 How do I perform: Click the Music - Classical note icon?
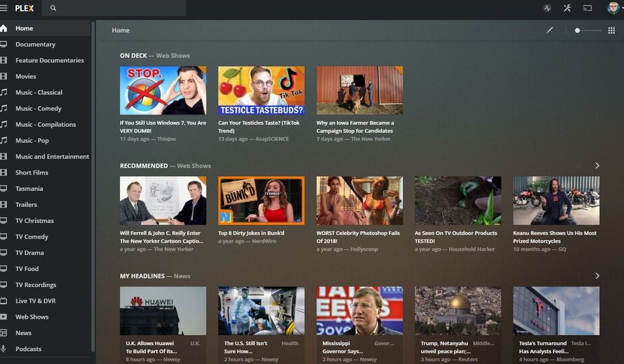coord(3,92)
